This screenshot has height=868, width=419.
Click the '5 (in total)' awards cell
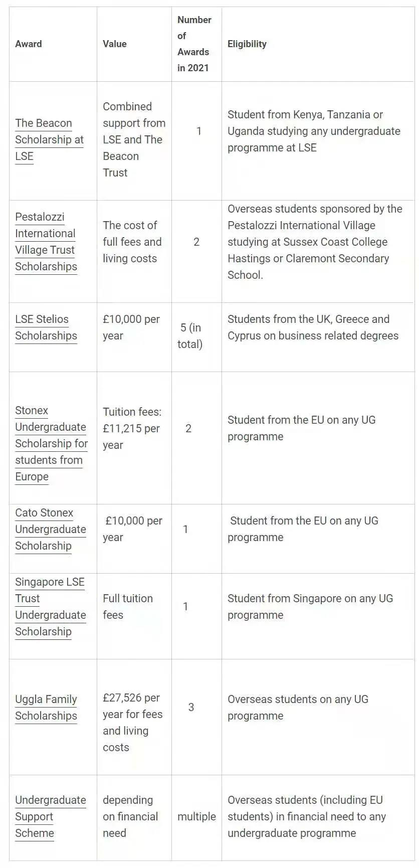coord(190,336)
